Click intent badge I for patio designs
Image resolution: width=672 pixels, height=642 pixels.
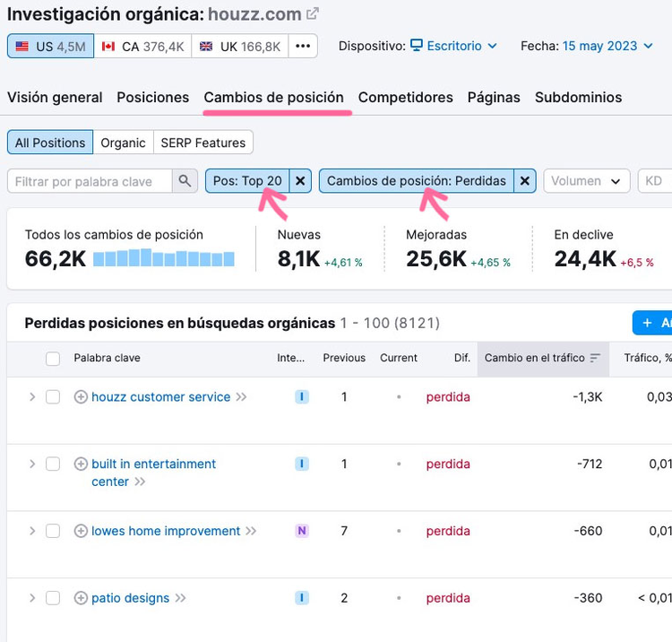pos(302,598)
